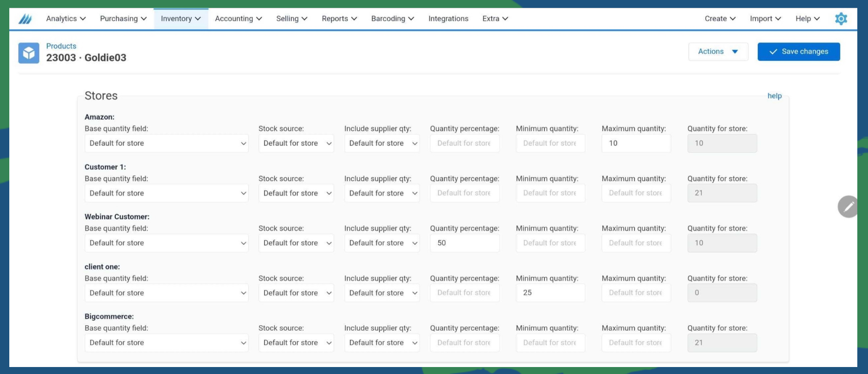
Task: Expand the Import dropdown
Action: [x=765, y=19]
